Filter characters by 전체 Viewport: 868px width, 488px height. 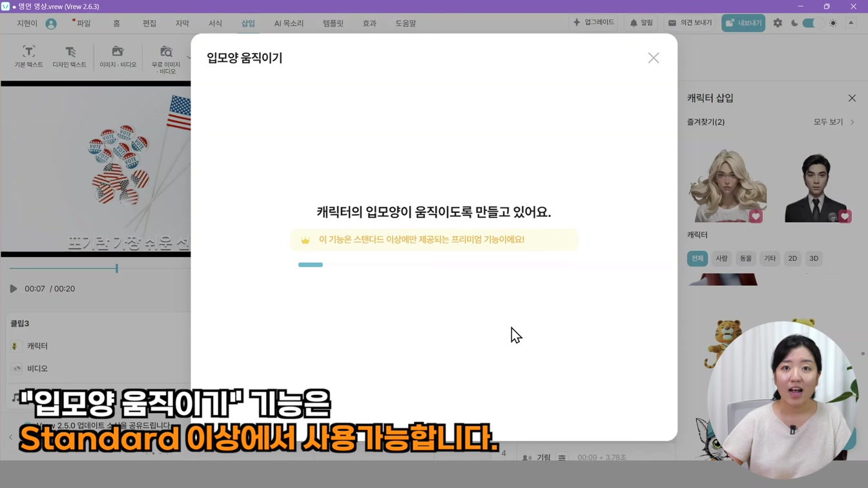(697, 258)
